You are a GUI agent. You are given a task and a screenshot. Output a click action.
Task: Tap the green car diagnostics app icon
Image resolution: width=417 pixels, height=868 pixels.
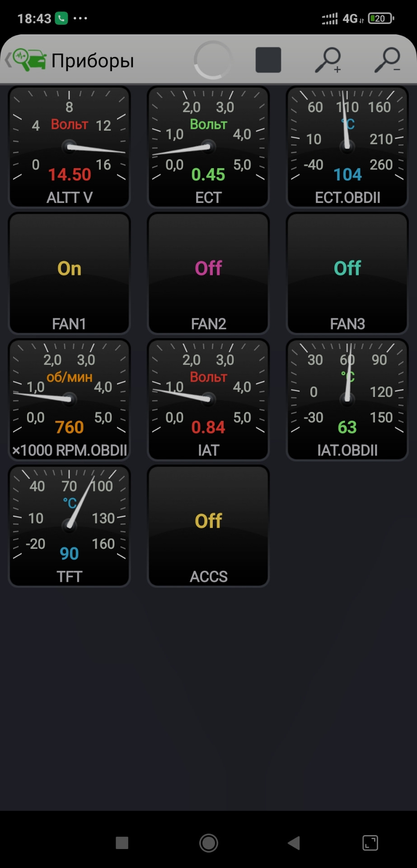[x=29, y=60]
